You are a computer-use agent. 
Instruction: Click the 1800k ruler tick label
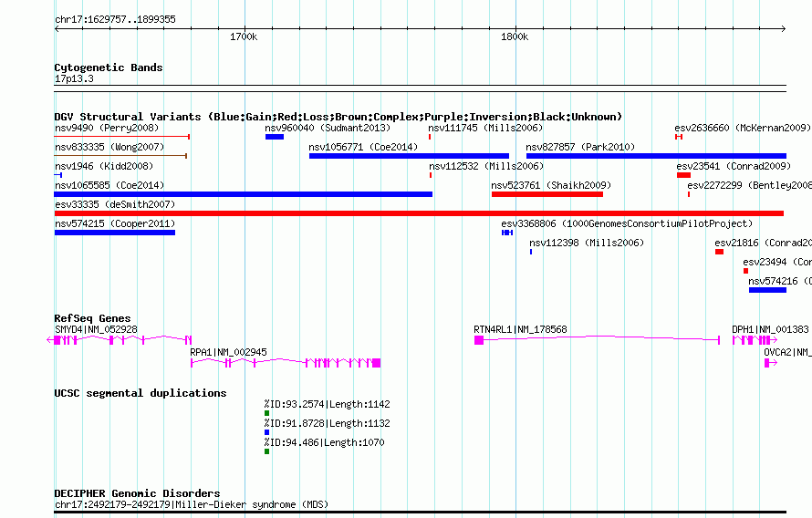(515, 36)
